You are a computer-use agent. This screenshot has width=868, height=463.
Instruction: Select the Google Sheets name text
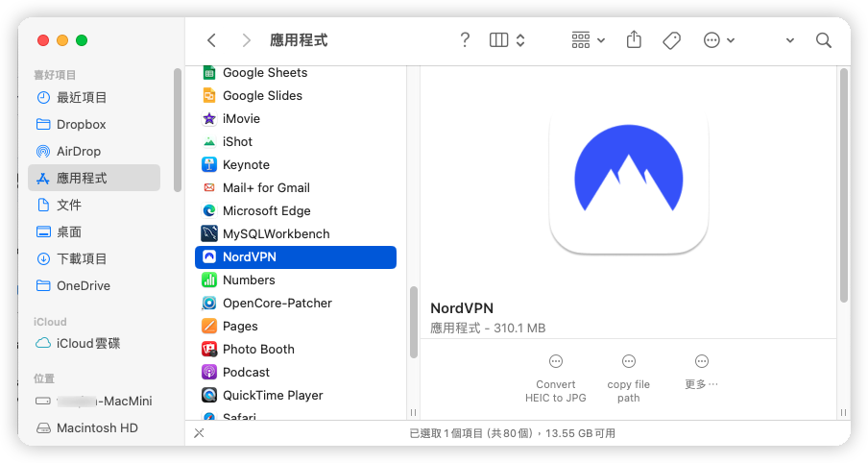265,73
